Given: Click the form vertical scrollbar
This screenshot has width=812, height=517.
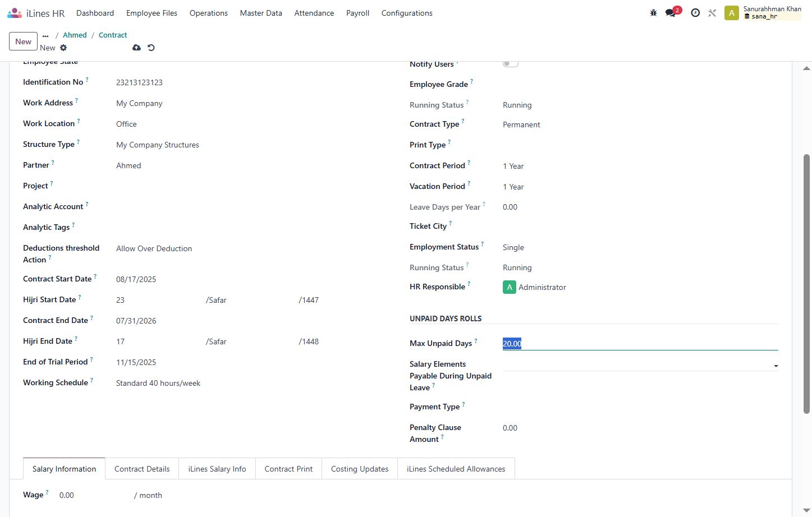Looking at the screenshot, I should [806, 284].
